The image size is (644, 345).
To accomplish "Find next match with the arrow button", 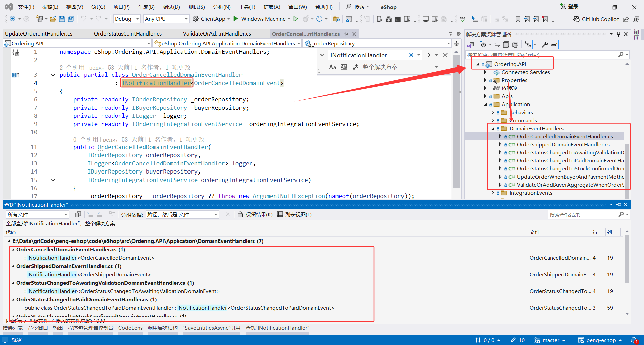I will [428, 55].
